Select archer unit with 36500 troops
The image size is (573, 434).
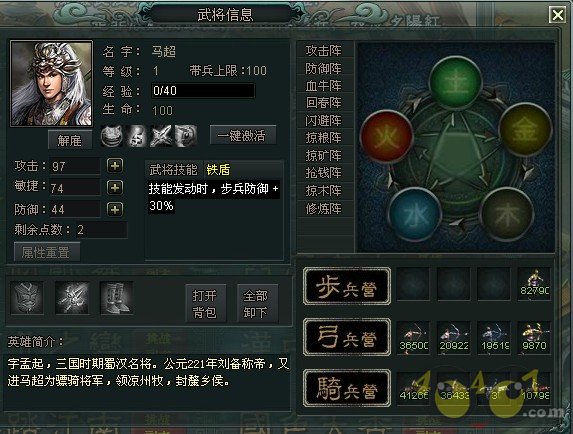(x=414, y=338)
